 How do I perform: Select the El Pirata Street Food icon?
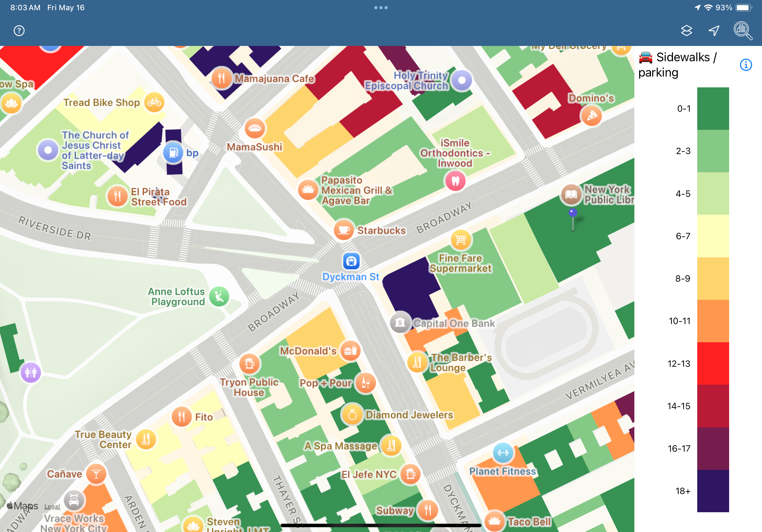coord(117,196)
